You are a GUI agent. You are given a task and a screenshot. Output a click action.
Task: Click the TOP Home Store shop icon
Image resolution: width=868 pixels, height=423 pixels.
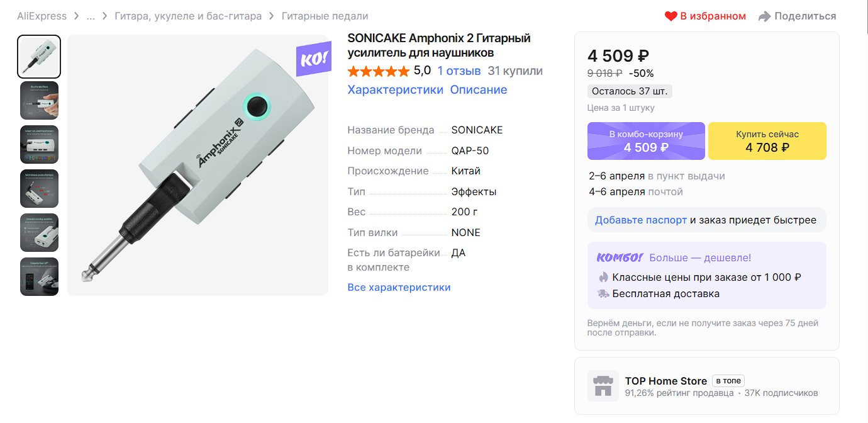pyautogui.click(x=603, y=386)
